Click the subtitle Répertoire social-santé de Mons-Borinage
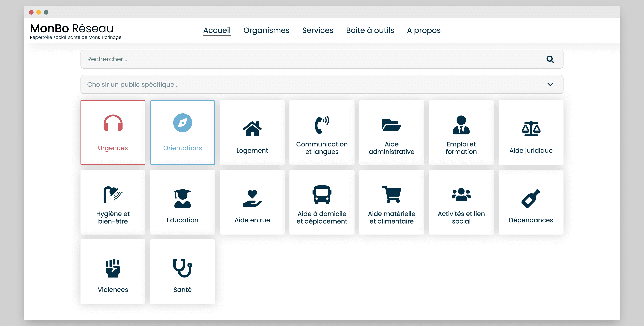Viewport: 644px width, 326px height. (76, 37)
